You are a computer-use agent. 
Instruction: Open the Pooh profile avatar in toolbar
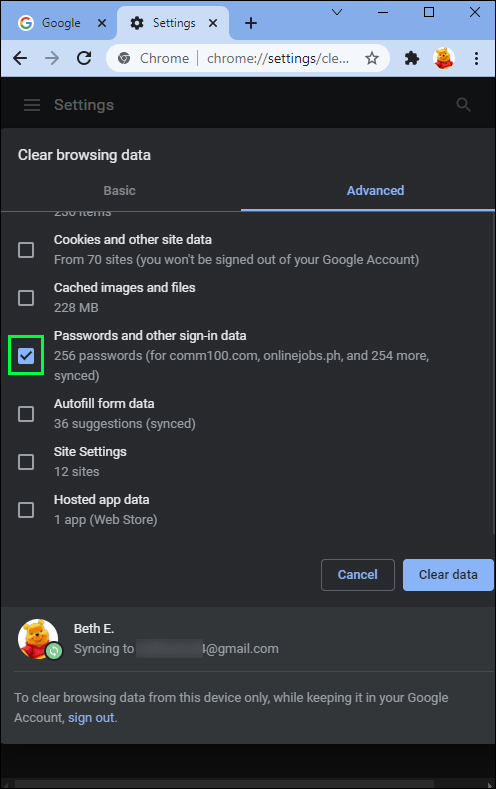pos(444,58)
